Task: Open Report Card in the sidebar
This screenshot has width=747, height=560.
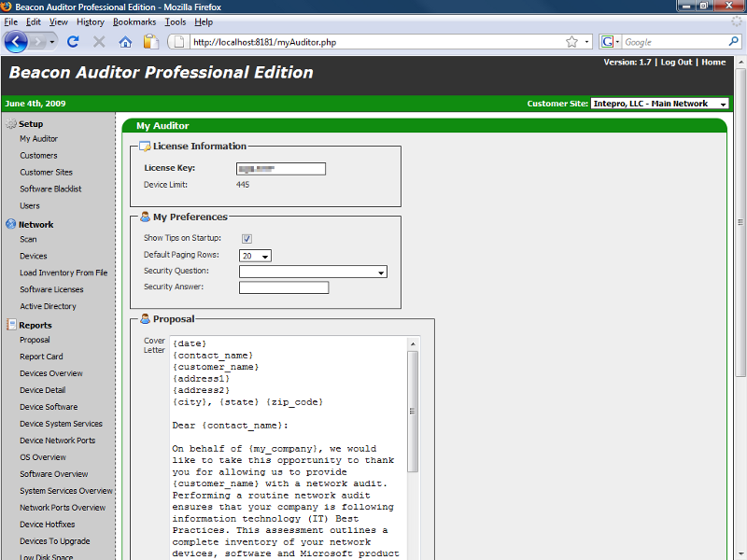Action: [41, 357]
